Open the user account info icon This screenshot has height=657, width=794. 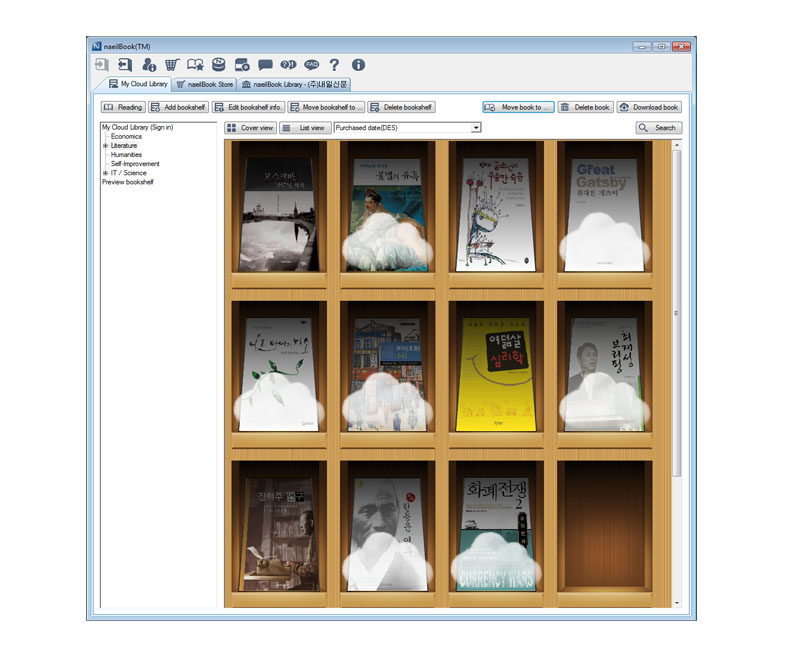coord(149,65)
